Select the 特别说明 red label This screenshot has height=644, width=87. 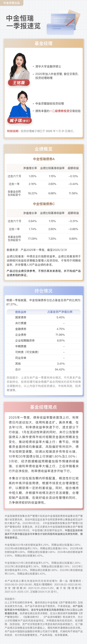[13, 131]
